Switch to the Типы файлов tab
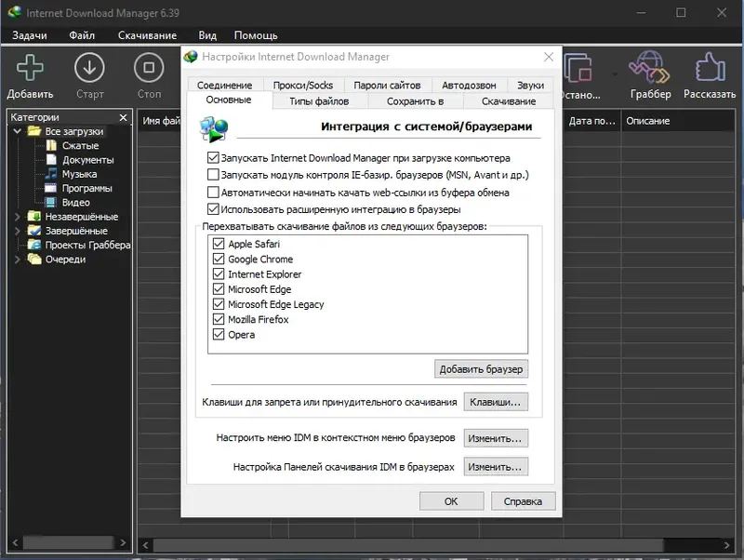This screenshot has height=560, width=744. click(319, 101)
